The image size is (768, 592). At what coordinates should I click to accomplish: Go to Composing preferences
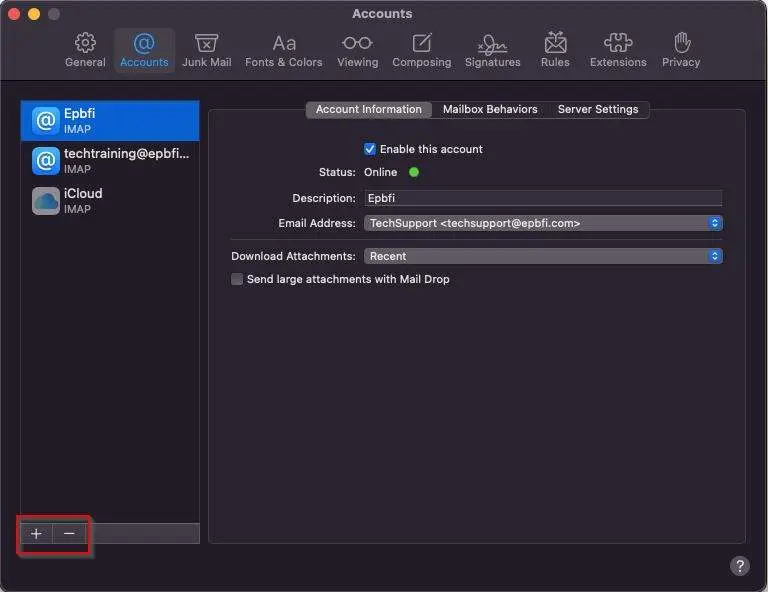pyautogui.click(x=421, y=50)
